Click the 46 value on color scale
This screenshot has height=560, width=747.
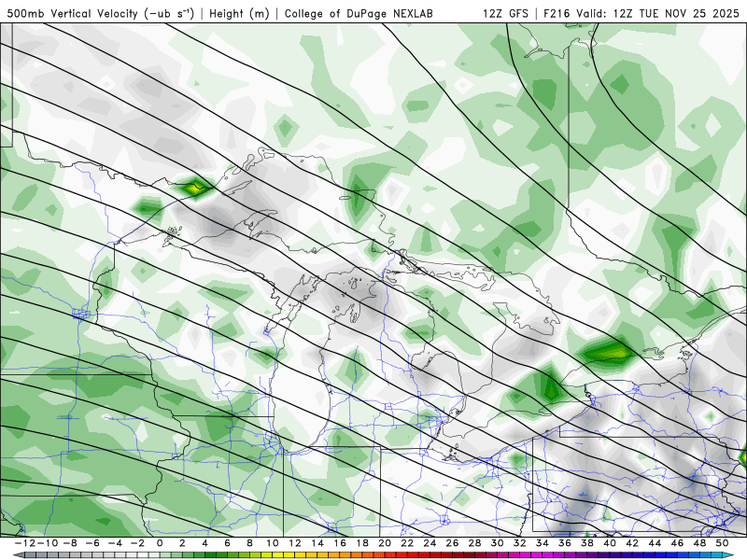[x=678, y=543]
